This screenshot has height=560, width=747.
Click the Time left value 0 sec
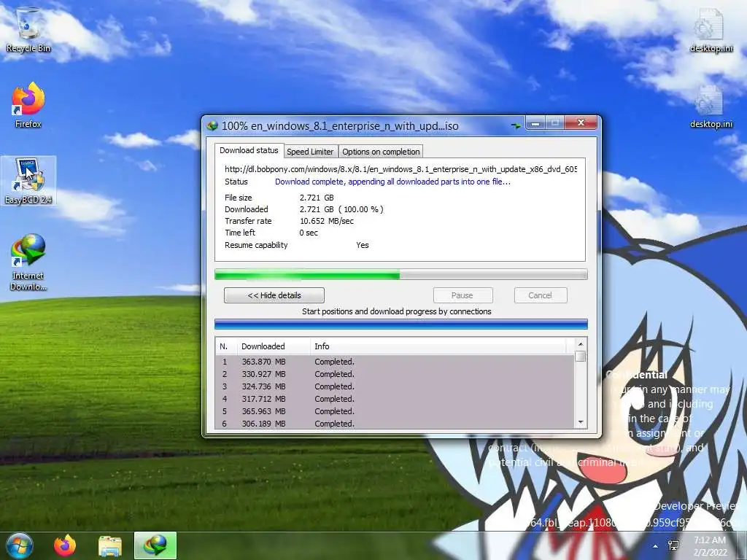[x=309, y=233]
